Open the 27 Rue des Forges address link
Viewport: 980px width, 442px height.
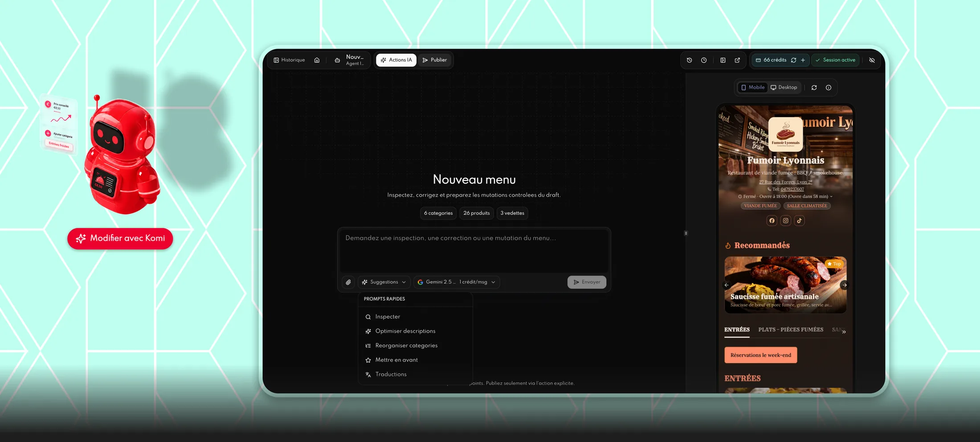tap(785, 182)
